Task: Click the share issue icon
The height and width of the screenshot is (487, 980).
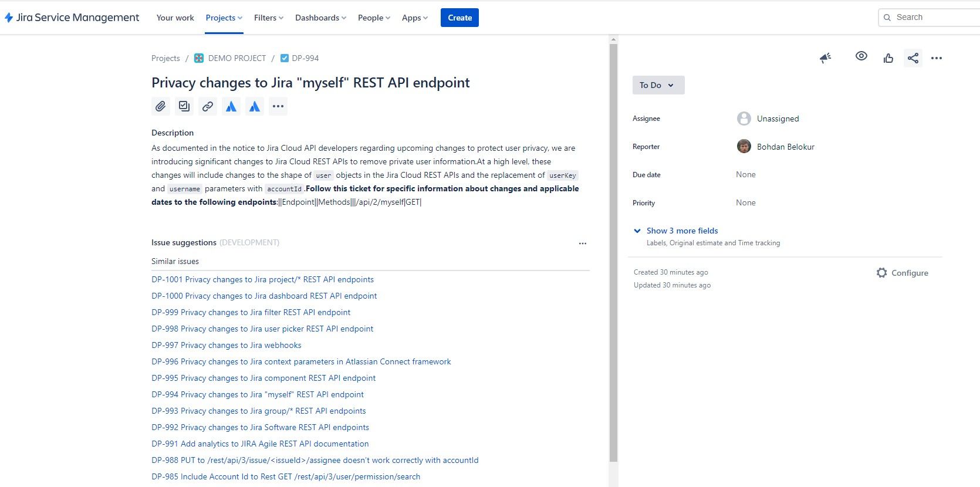Action: click(x=913, y=58)
